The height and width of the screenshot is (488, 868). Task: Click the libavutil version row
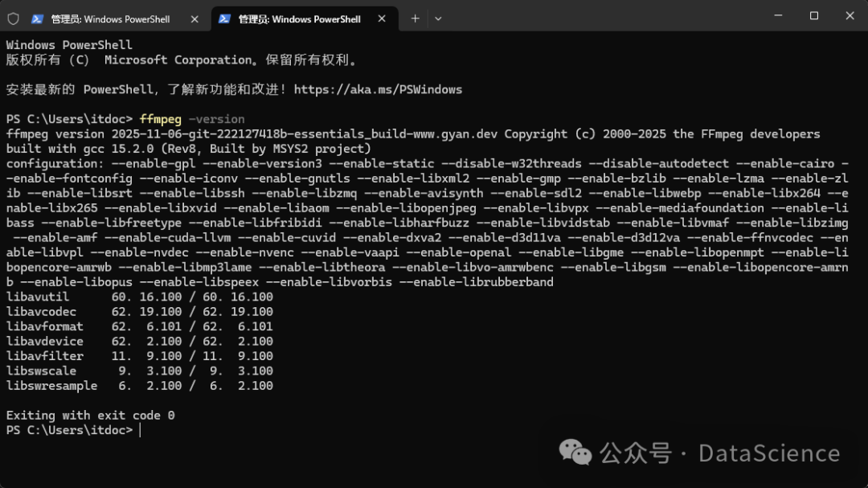tap(140, 297)
